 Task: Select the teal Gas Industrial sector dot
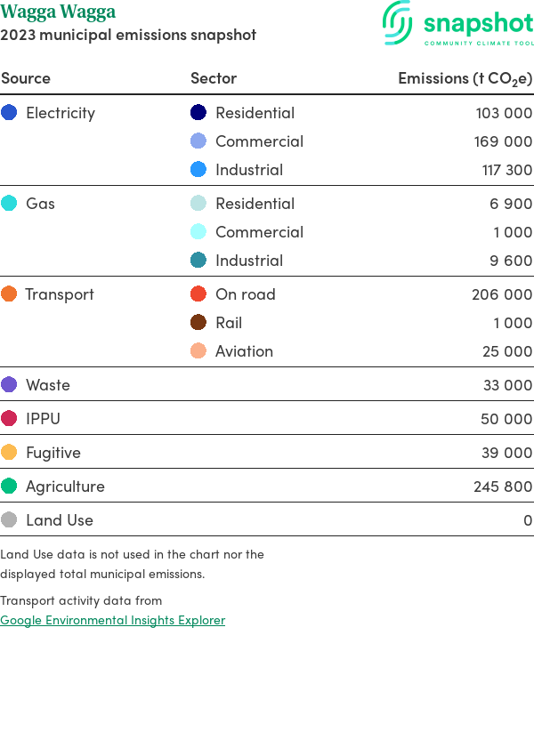point(198,261)
